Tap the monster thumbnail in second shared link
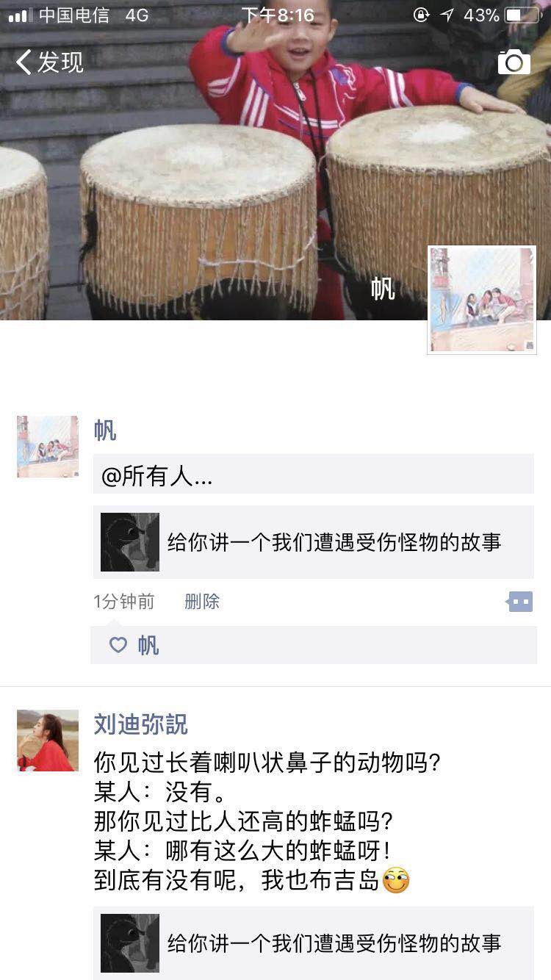The image size is (551, 980). (130, 943)
